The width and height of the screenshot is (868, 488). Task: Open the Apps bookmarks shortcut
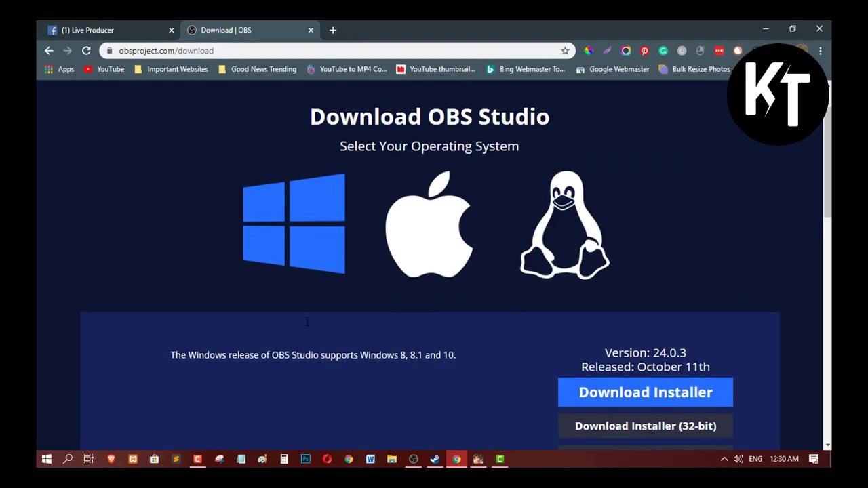60,69
